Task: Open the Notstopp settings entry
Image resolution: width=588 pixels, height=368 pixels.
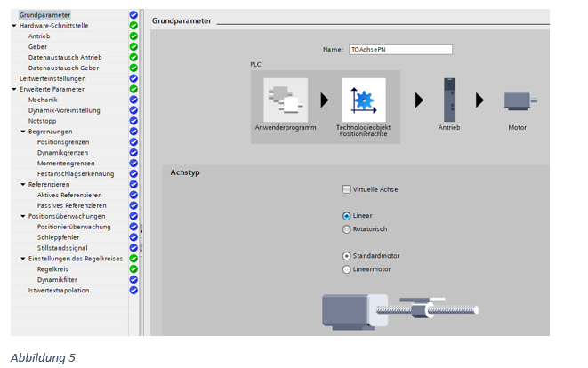Action: (42, 121)
